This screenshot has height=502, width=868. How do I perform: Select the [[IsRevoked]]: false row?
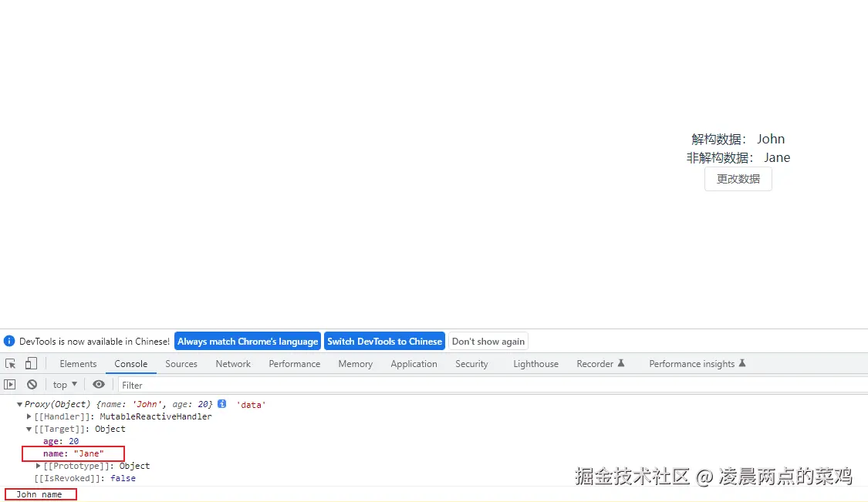pyautogui.click(x=85, y=478)
